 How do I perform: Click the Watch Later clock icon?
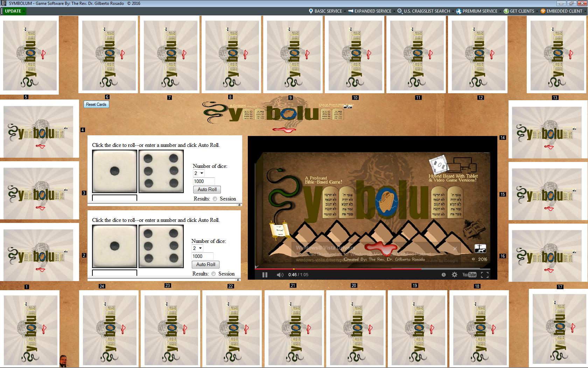pos(443,275)
